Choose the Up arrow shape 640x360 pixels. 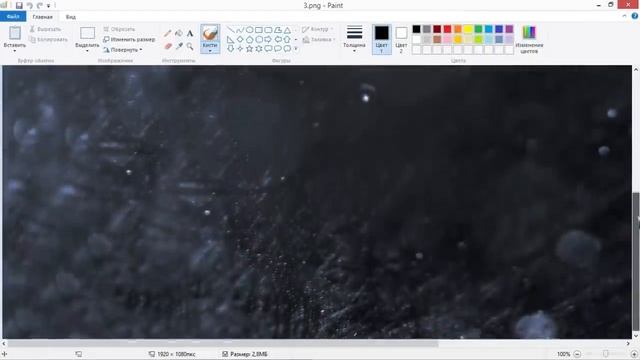[x=287, y=40]
